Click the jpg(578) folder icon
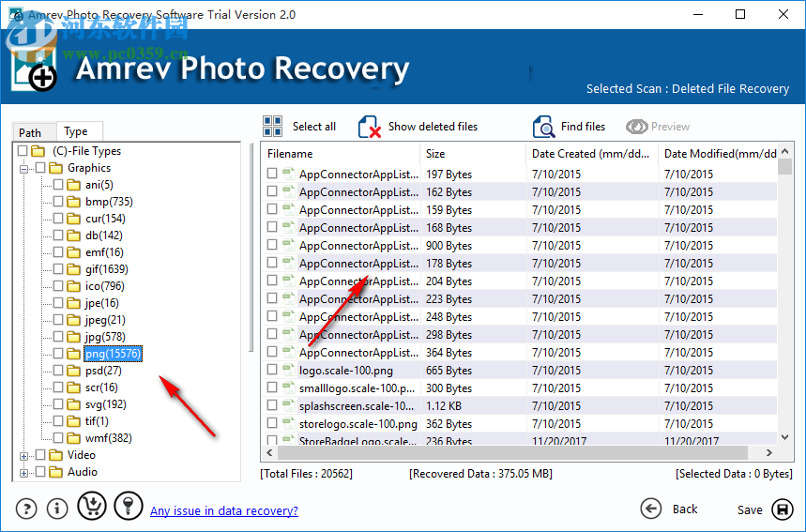This screenshot has width=806, height=532. (74, 337)
